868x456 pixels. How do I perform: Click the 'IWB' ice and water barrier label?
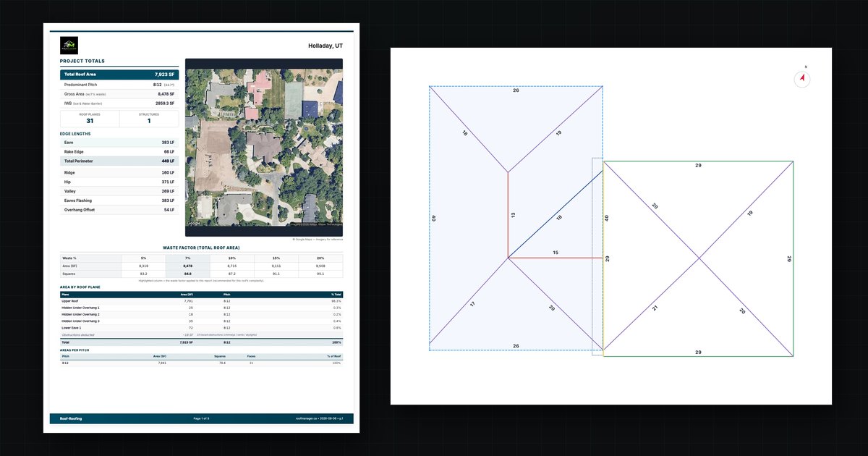tap(67, 104)
